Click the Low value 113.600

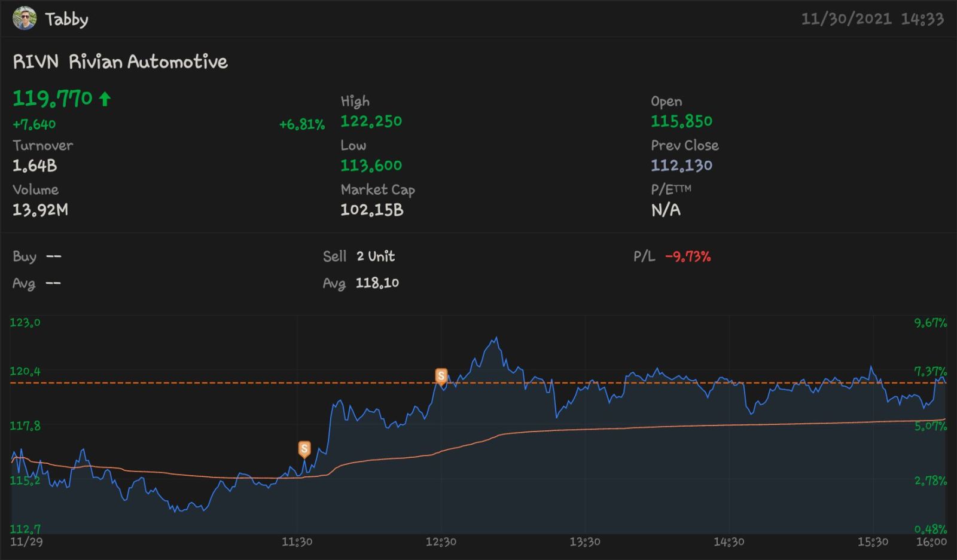(371, 166)
